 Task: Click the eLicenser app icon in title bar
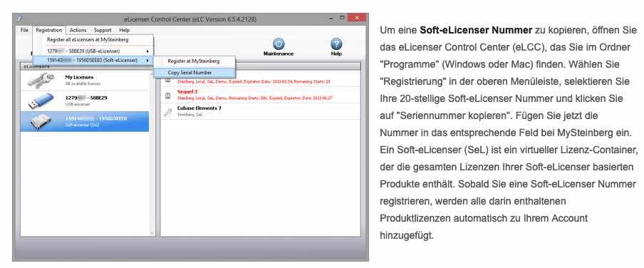click(x=19, y=19)
